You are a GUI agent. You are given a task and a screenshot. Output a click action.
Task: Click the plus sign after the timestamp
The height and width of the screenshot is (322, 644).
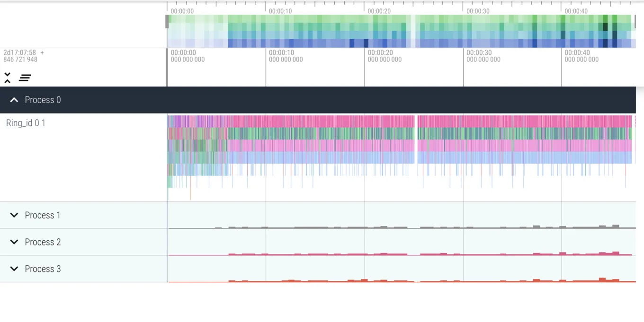pyautogui.click(x=42, y=52)
